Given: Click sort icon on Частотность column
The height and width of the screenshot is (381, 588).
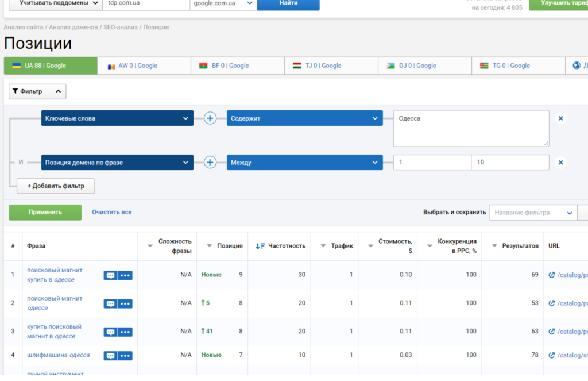Looking at the screenshot, I should [260, 246].
